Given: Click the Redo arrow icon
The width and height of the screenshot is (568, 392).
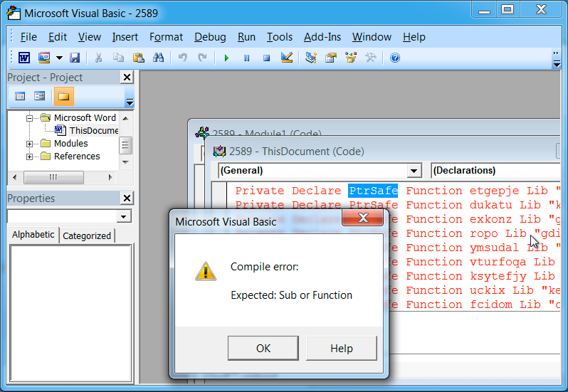Looking at the screenshot, I should pos(202,58).
